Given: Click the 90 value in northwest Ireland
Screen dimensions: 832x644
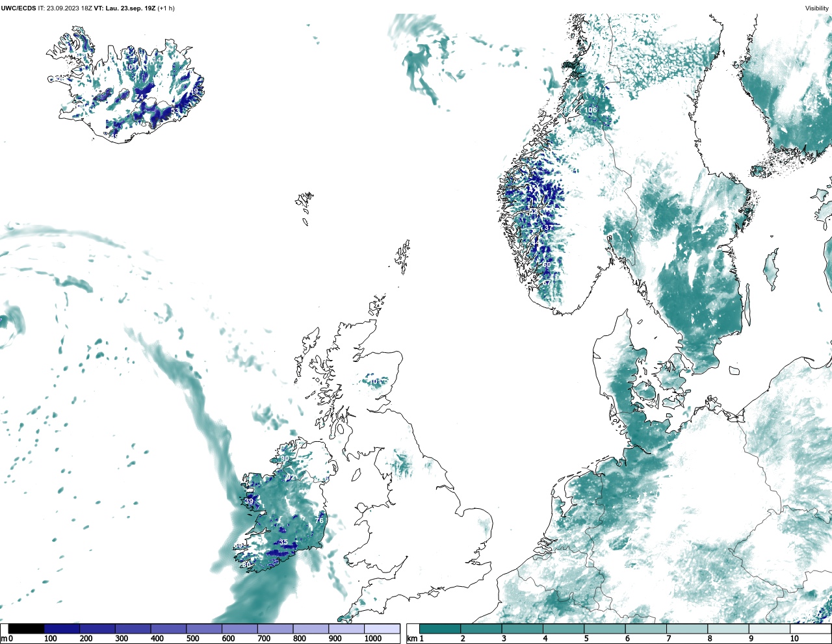Looking at the screenshot, I should [285, 458].
